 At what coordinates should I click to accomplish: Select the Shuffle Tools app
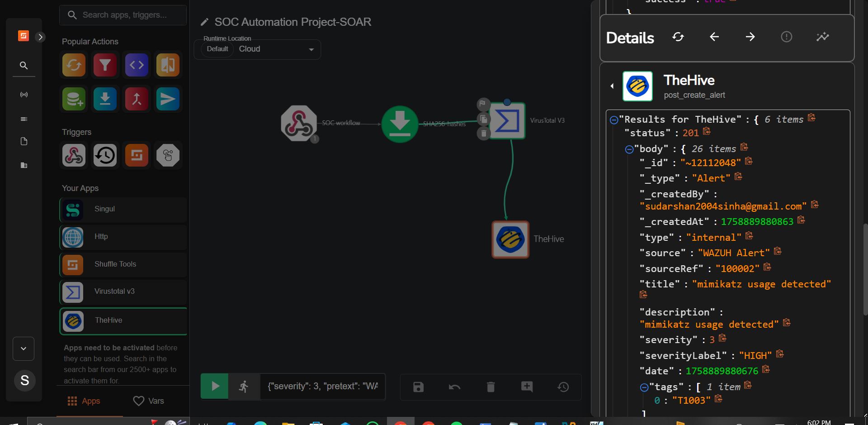(123, 265)
